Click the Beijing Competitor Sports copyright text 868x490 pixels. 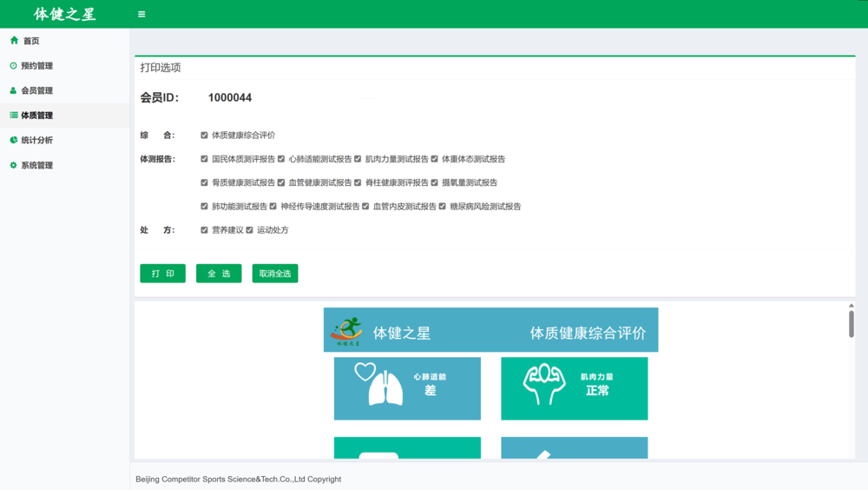point(239,479)
